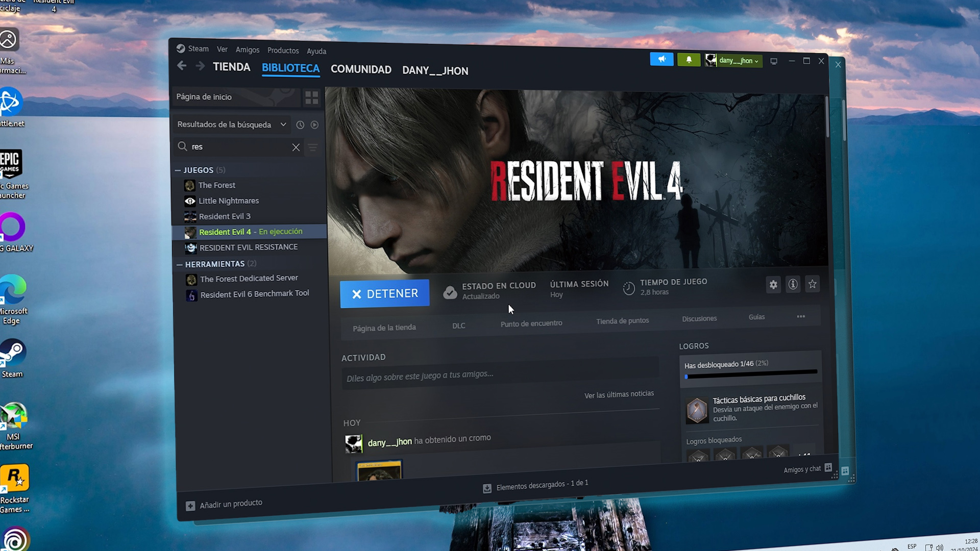Click the achievements progress bar

coord(751,374)
